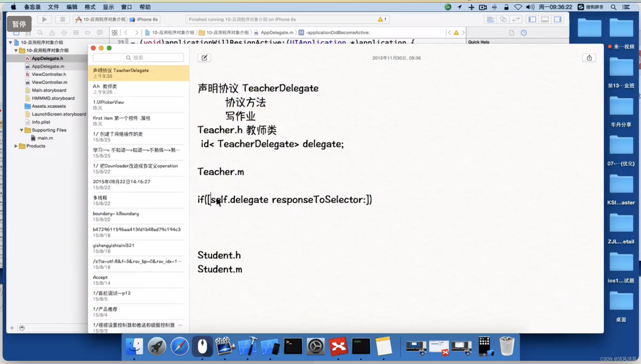This screenshot has width=641, height=364.
Task: Open the Quick Help inspector
Action: coord(524,33)
